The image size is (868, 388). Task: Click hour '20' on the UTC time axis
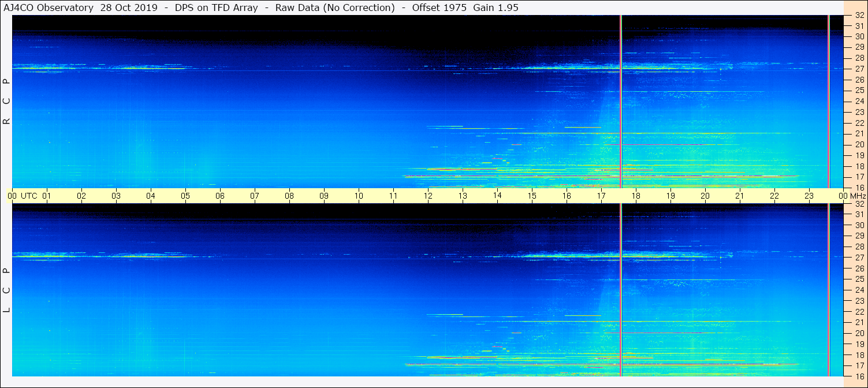click(x=705, y=196)
